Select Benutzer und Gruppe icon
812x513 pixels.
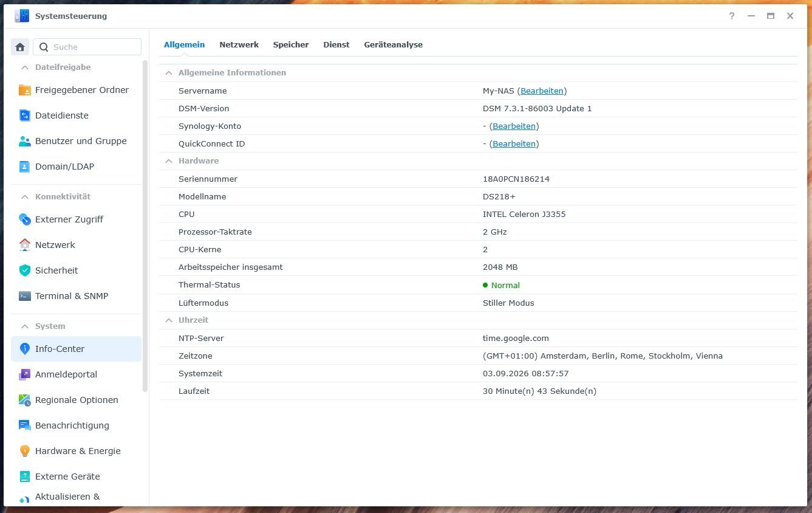[x=25, y=141]
